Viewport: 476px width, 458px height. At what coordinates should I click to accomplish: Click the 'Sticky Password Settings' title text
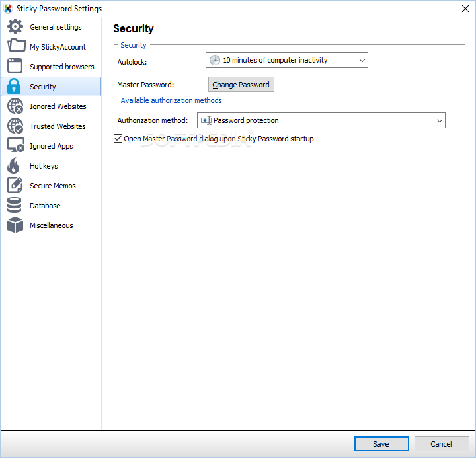click(x=59, y=9)
